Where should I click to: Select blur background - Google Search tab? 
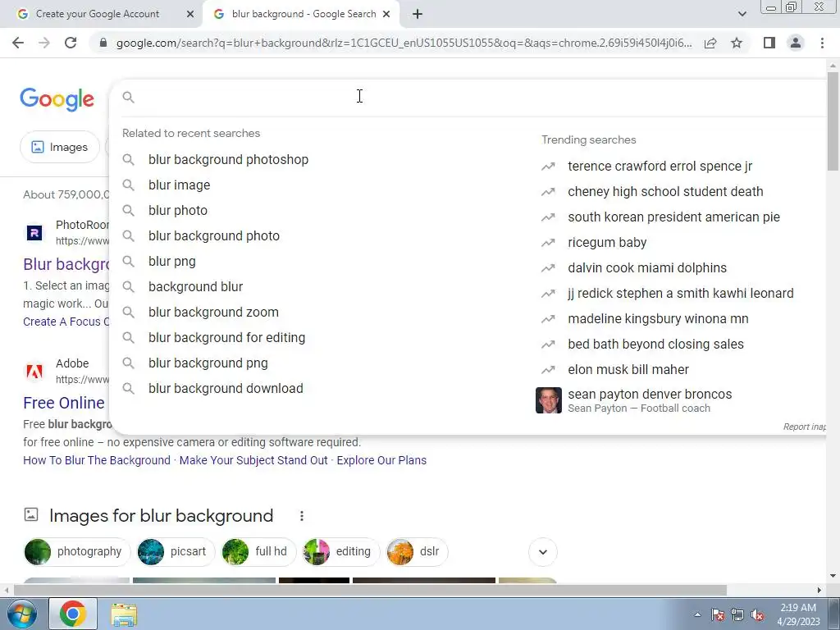click(304, 14)
